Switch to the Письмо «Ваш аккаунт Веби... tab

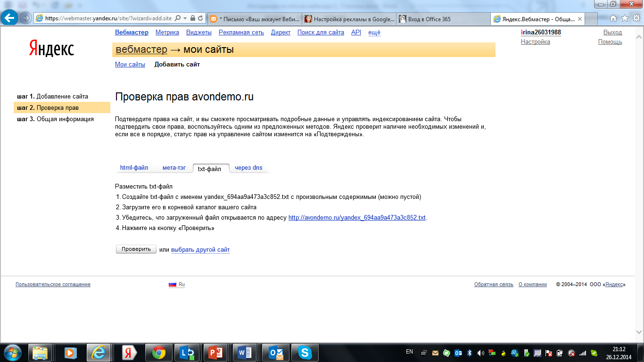tap(255, 19)
